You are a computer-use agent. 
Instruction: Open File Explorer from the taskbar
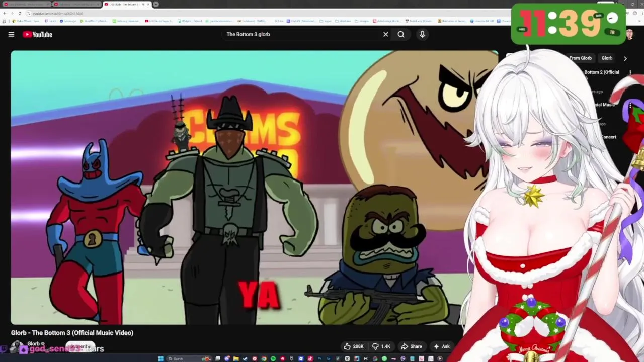point(236,358)
